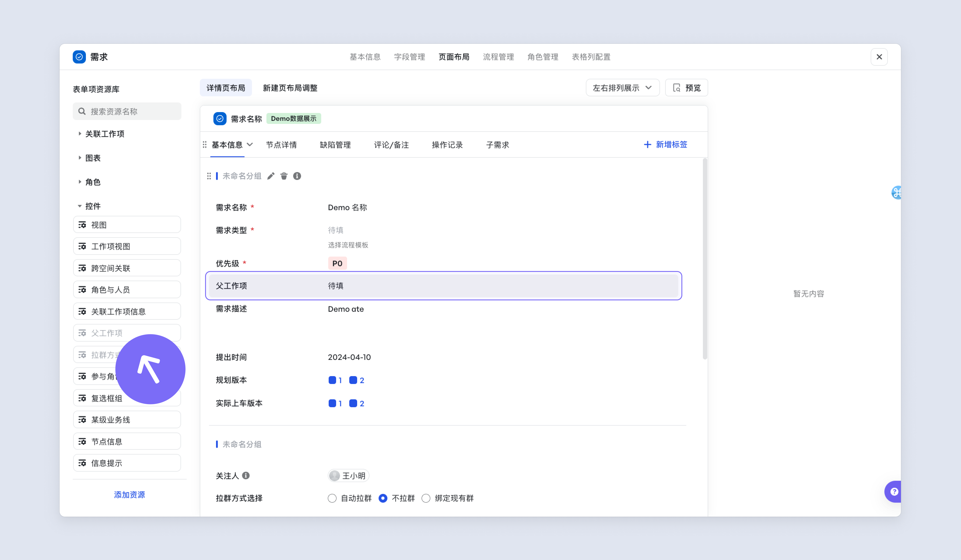Focus the 搜索资源名称 search field

(127, 111)
